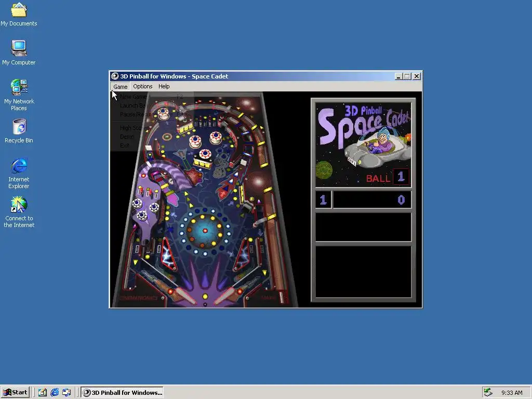This screenshot has width=532, height=399.
Task: Click the 3D Pinball window title bar
Action: tap(265, 76)
